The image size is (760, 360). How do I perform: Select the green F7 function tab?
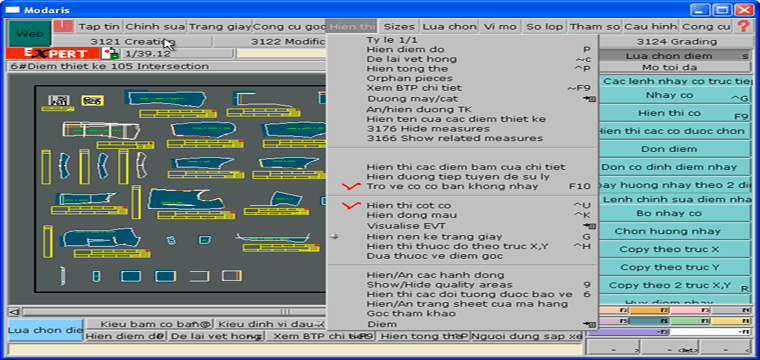[689, 321]
